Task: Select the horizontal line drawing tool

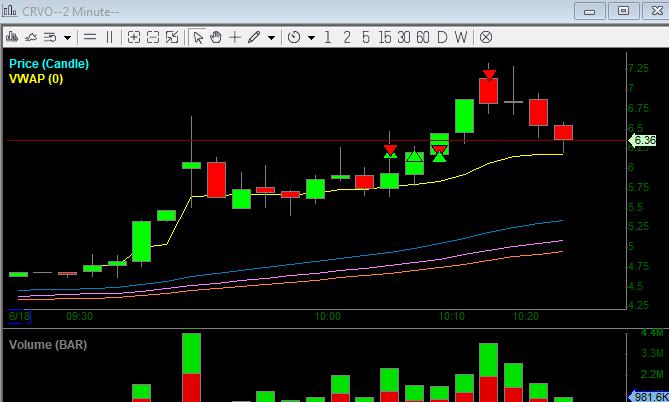Action: point(90,38)
